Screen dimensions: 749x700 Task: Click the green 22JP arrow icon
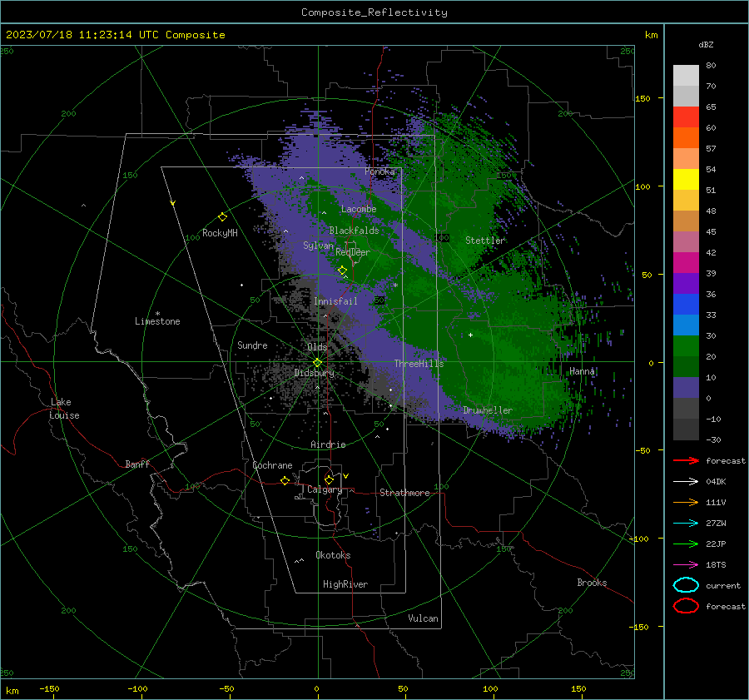(x=686, y=544)
